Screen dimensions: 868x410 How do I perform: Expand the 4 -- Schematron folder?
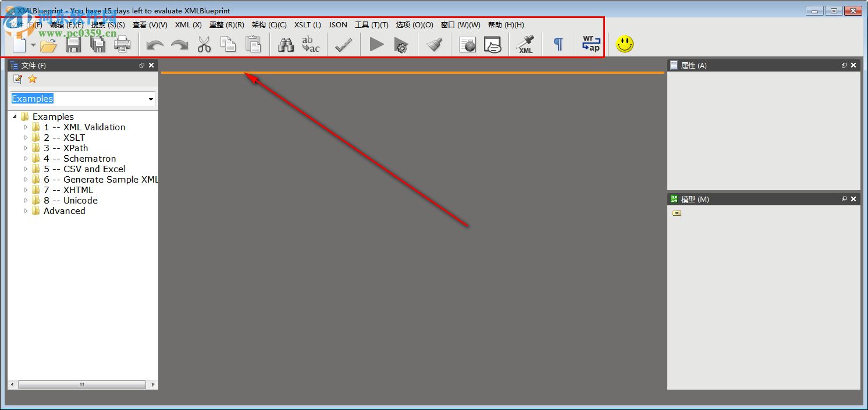[x=26, y=159]
